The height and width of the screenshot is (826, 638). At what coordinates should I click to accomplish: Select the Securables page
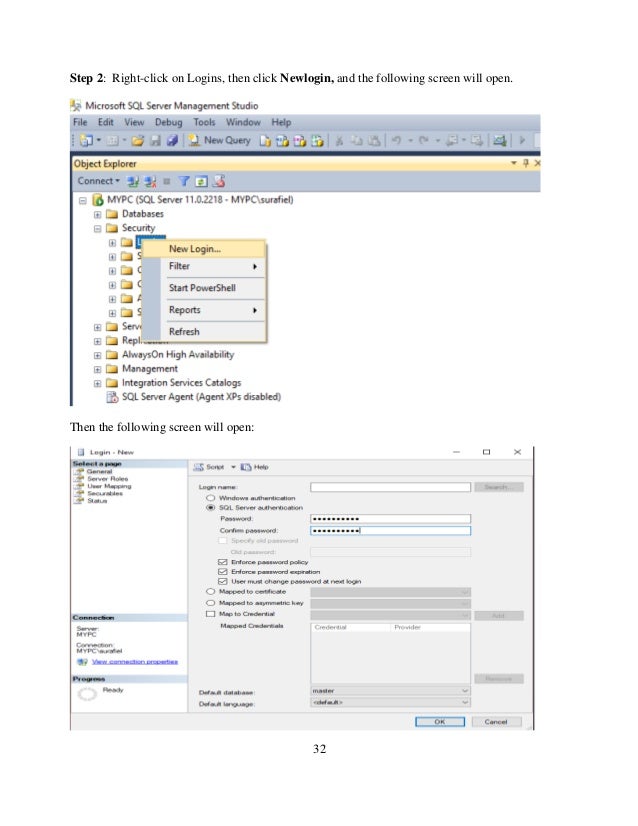105,494
